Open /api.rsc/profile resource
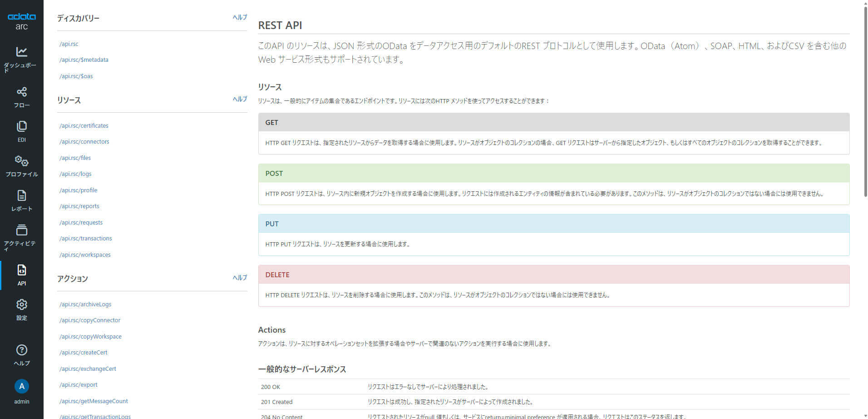Viewport: 868px width, 419px height. point(78,190)
